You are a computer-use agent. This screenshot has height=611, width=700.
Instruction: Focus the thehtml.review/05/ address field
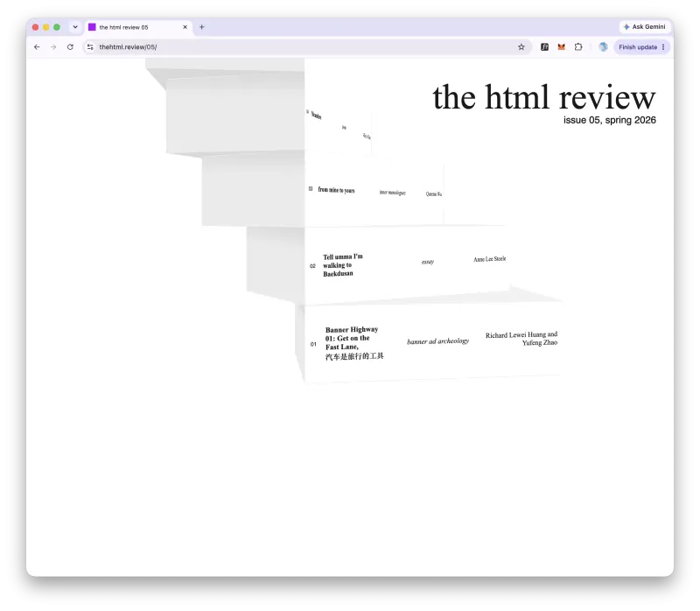click(305, 47)
